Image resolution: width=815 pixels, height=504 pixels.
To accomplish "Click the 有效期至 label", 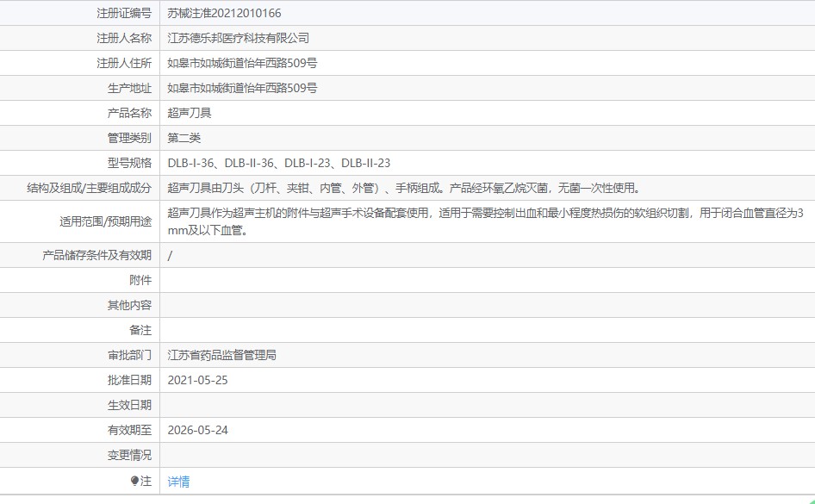I will [129, 430].
